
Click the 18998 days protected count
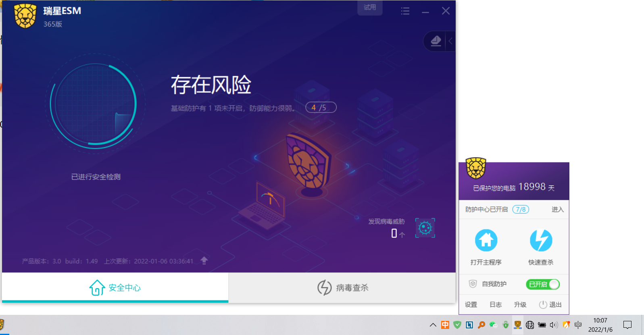532,187
